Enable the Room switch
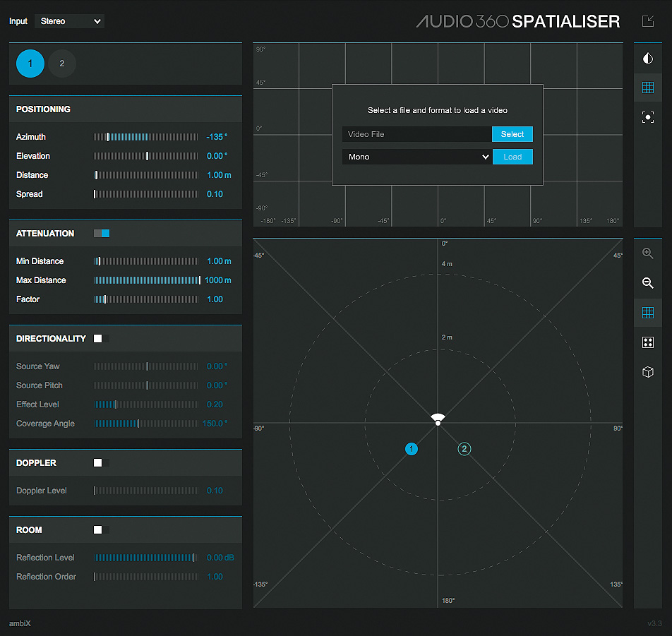 [102, 529]
